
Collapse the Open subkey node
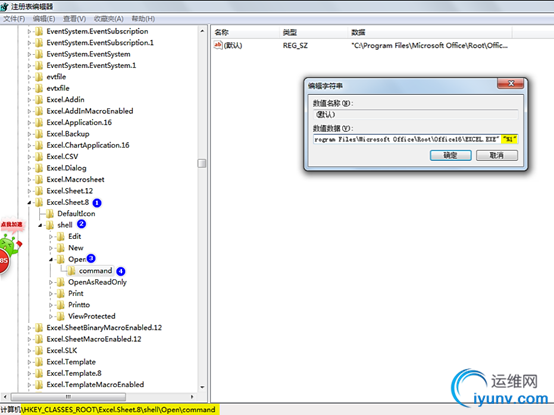tap(51, 260)
